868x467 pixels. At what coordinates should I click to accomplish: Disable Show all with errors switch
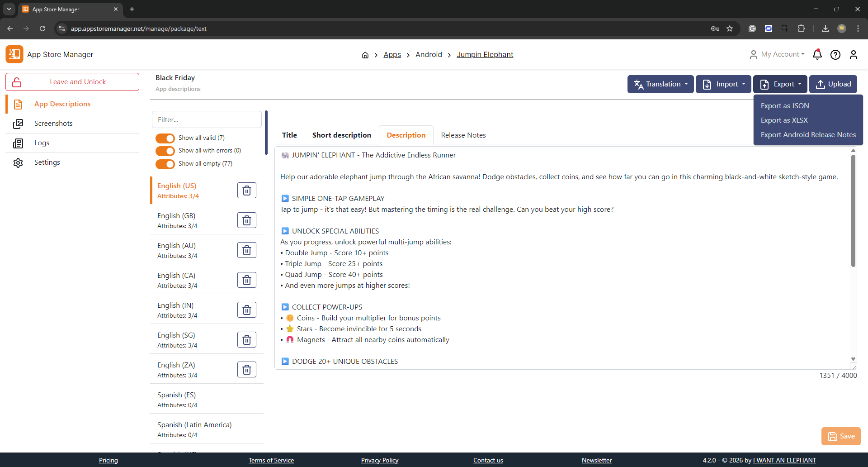pyautogui.click(x=165, y=151)
